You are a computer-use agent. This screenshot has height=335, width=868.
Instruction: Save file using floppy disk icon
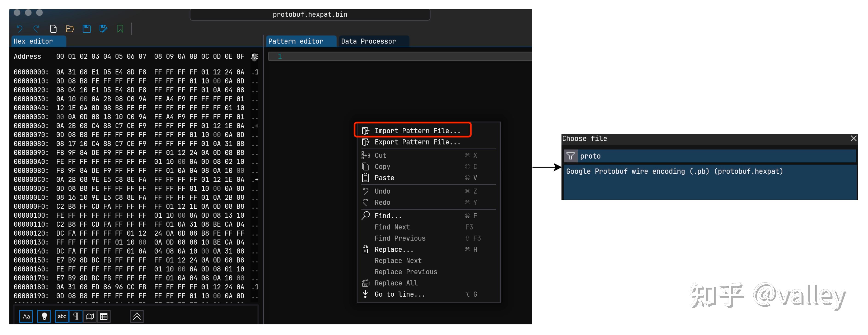point(87,29)
